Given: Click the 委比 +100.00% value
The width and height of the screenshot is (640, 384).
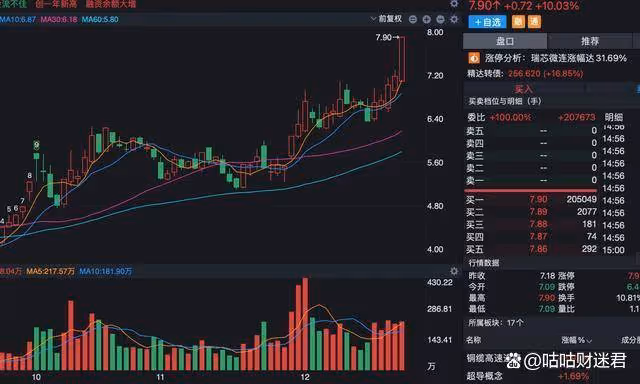Looking at the screenshot, I should 510,118.
